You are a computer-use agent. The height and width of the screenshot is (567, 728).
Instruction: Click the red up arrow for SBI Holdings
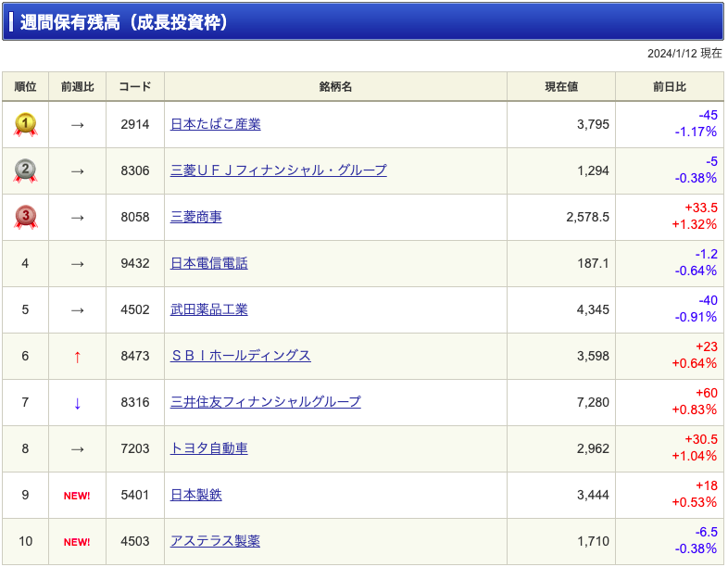tap(77, 357)
